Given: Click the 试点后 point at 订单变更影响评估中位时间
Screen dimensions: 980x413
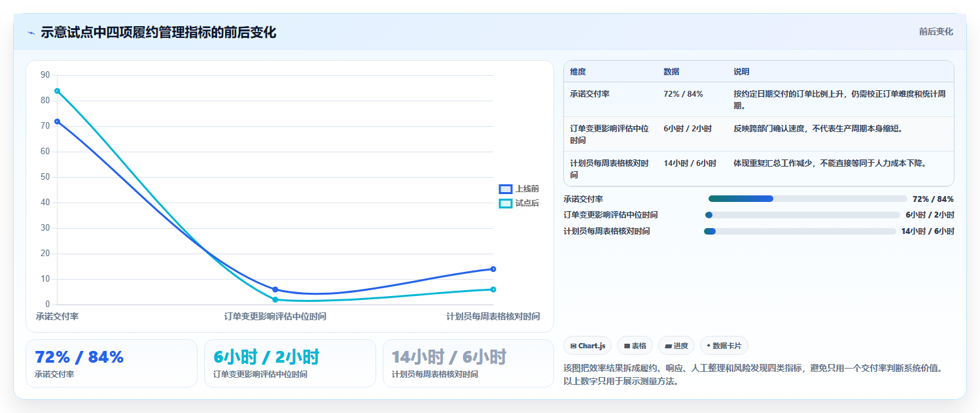Looking at the screenshot, I should 275,299.
